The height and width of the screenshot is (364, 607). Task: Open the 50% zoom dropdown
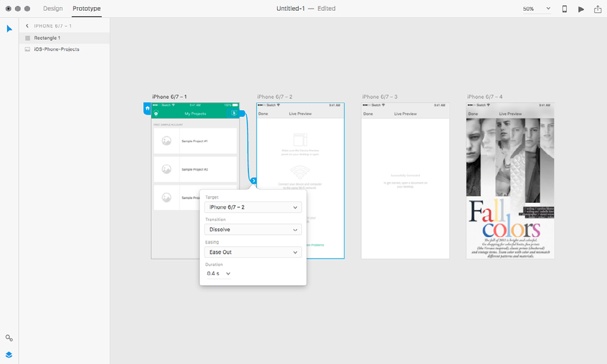tap(536, 8)
